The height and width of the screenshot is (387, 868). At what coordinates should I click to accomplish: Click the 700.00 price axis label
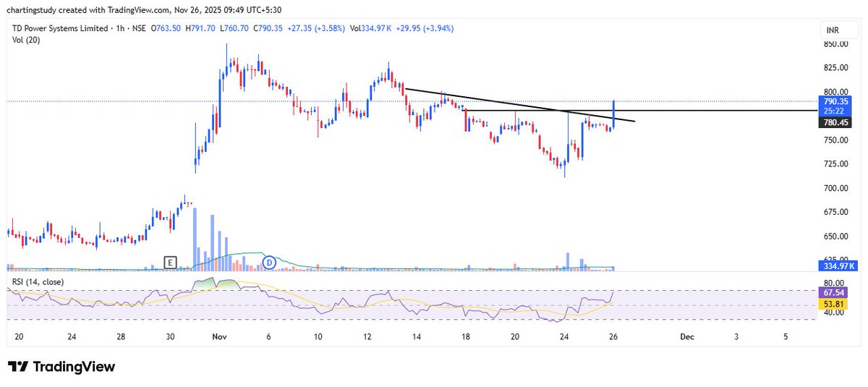(x=835, y=188)
